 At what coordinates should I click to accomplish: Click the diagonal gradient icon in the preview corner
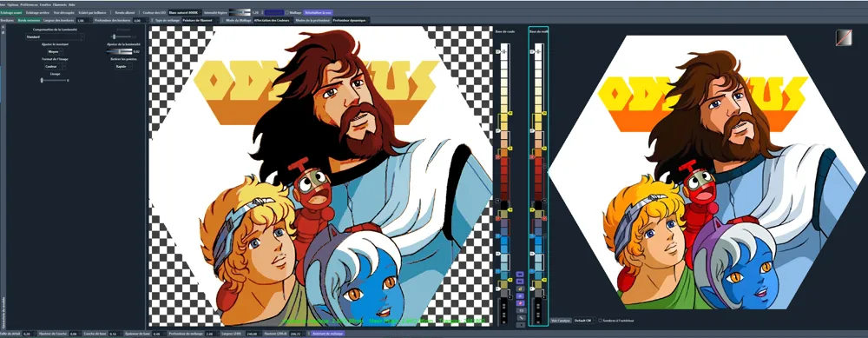(x=844, y=37)
